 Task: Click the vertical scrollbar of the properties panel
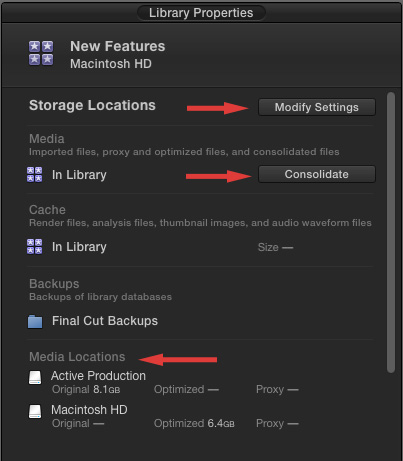coord(391,232)
